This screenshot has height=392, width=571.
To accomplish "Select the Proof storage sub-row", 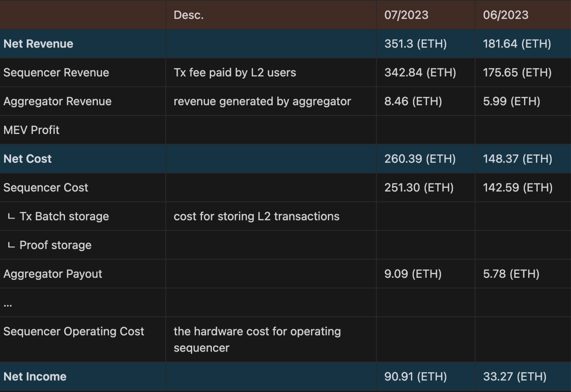I will 55,245.
